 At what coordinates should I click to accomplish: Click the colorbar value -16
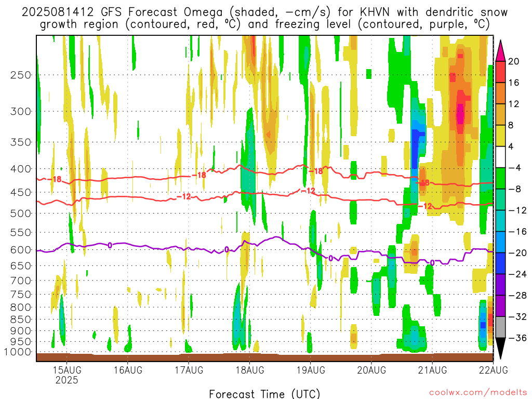tap(517, 232)
